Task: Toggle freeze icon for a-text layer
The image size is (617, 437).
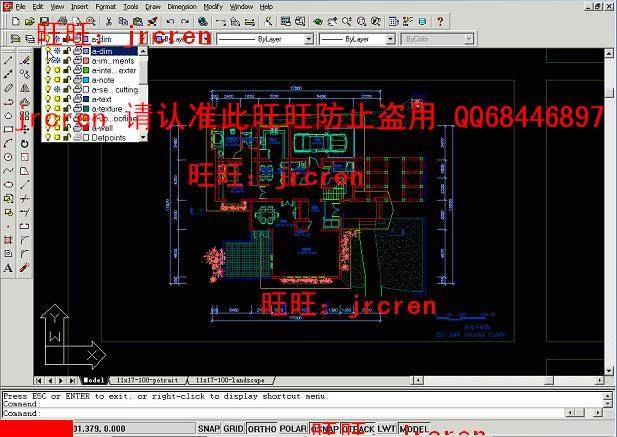Action: (57, 99)
